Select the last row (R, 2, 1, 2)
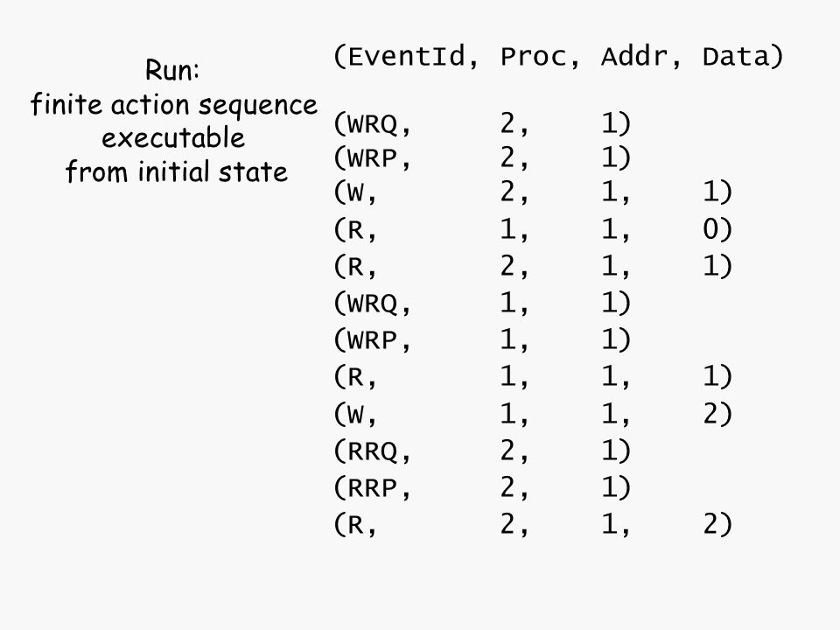The image size is (840, 630). pyautogui.click(x=533, y=524)
